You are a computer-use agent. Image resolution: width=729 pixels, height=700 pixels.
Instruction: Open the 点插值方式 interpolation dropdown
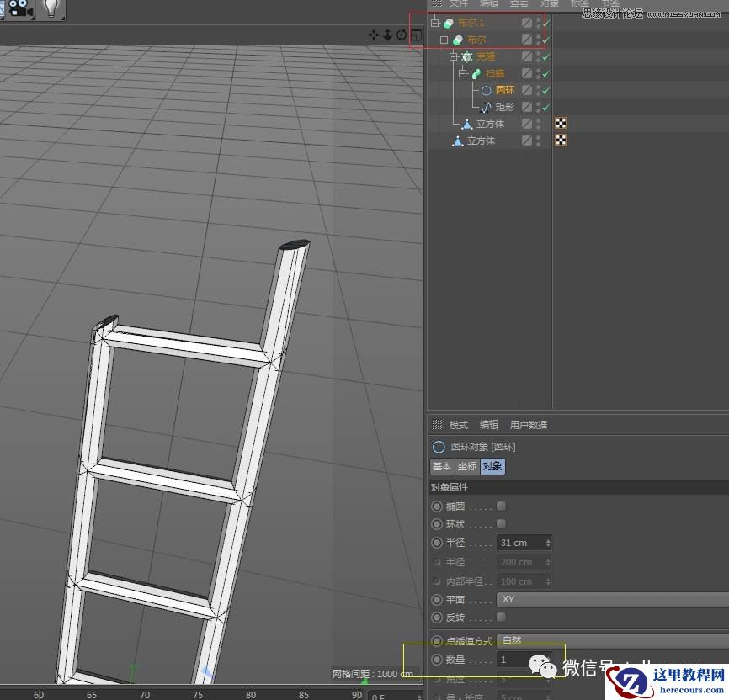pos(524,640)
